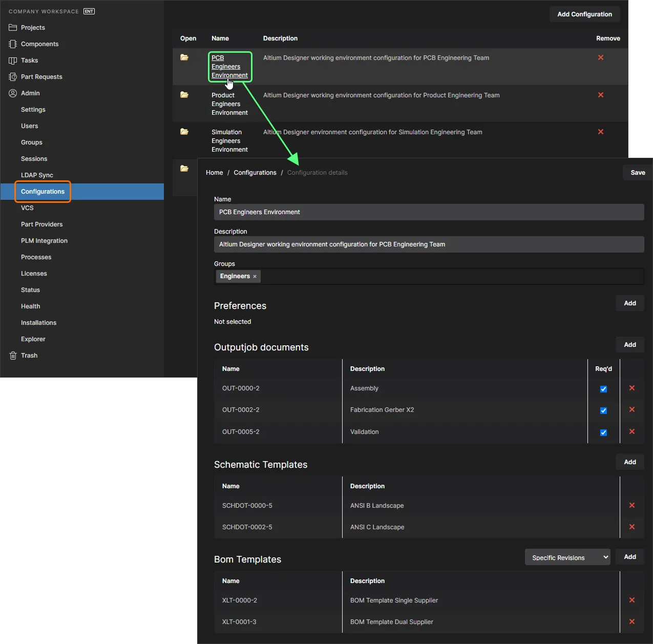The height and width of the screenshot is (644, 653).
Task: Click the Part Requests sidebar icon
Action: tap(13, 77)
